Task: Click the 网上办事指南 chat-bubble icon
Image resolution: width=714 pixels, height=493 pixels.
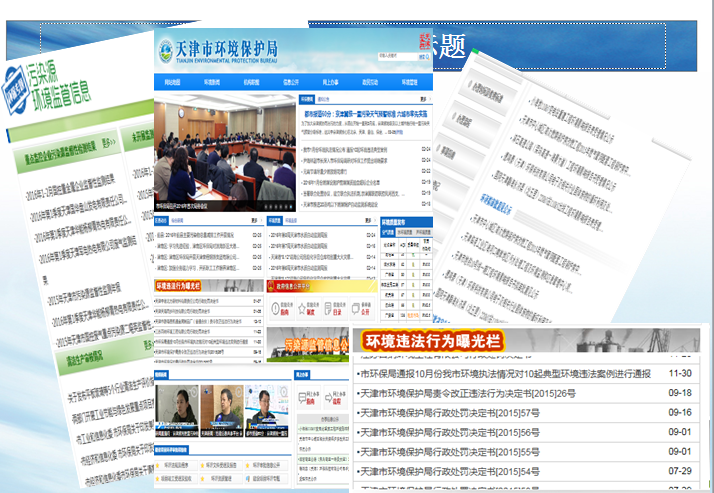Action: click(x=303, y=398)
